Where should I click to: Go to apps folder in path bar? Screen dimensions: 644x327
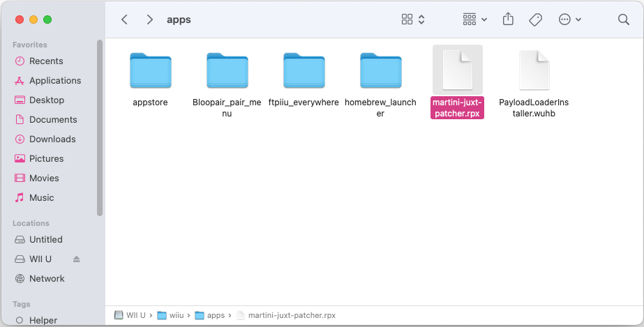tap(210, 316)
